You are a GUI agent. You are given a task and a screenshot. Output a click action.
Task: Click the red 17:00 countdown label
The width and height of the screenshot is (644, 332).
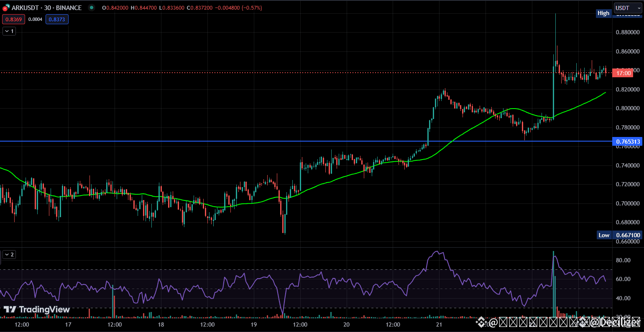pos(623,73)
